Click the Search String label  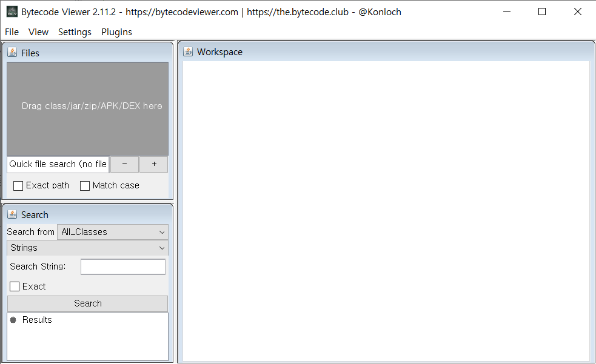[x=38, y=266]
